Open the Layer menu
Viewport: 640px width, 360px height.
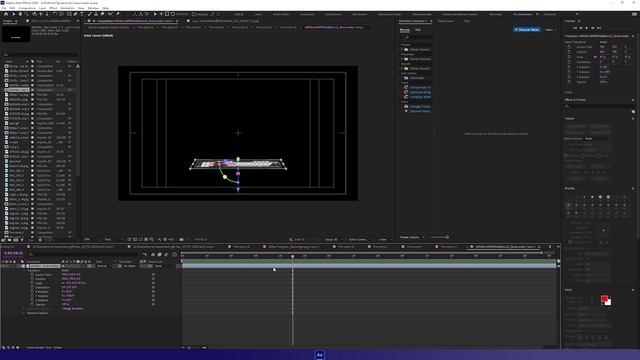(42, 8)
